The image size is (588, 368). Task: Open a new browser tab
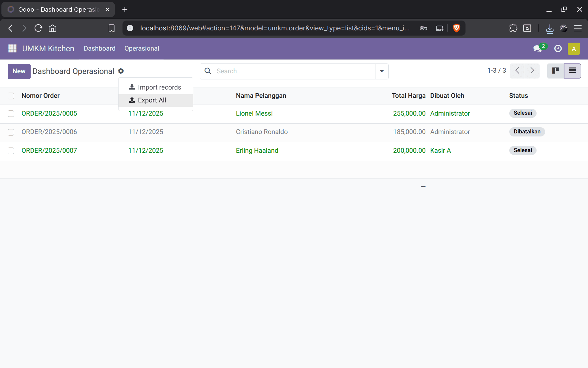[125, 10]
